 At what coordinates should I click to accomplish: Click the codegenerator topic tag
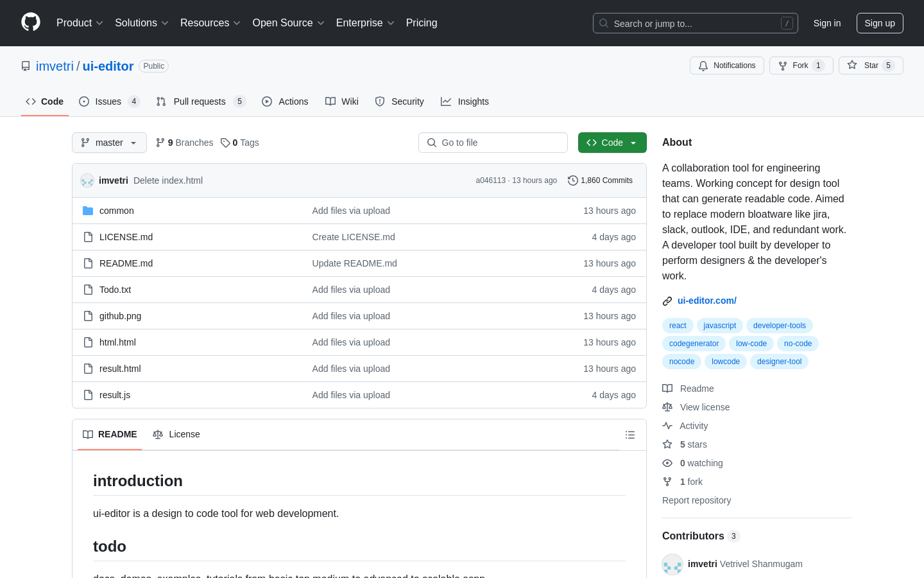pyautogui.click(x=694, y=344)
